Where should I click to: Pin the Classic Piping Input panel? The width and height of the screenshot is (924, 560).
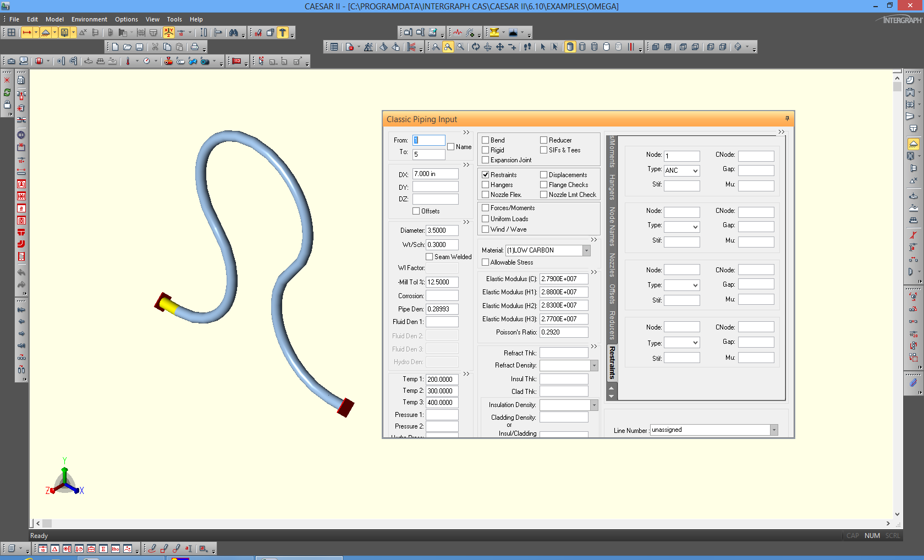[787, 118]
